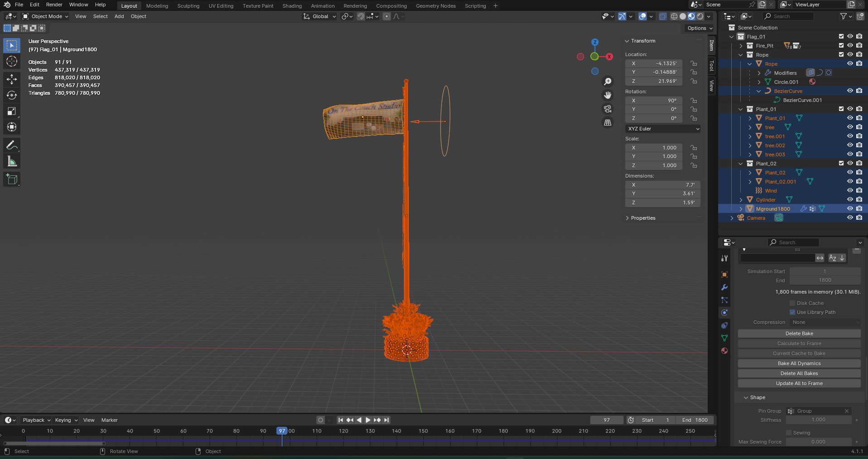
Task: Open the XYZ Euler rotation mode dropdown
Action: point(663,129)
